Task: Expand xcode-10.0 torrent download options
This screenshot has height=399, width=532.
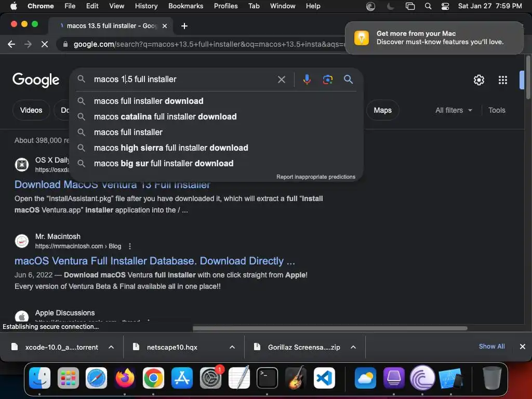Action: [111, 347]
